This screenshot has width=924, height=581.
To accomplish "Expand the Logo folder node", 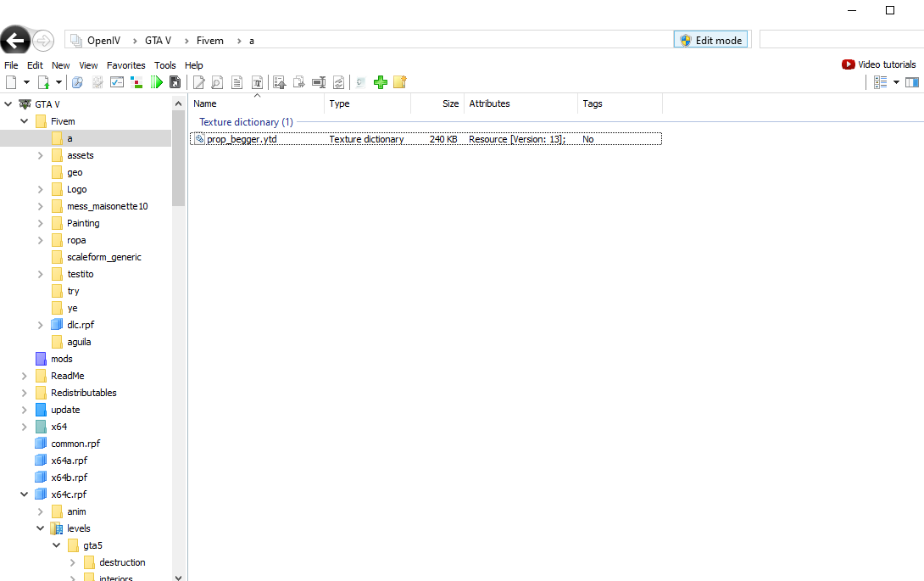I will pos(40,189).
